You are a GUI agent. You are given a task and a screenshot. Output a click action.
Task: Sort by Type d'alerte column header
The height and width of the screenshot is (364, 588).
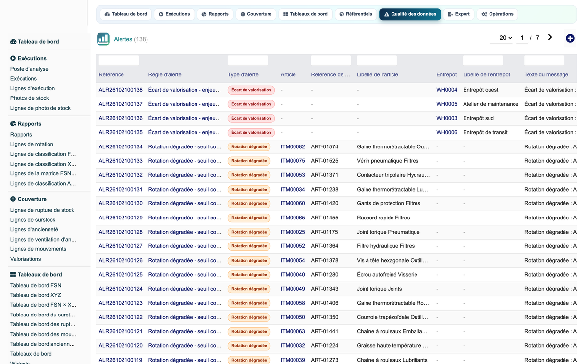point(243,75)
